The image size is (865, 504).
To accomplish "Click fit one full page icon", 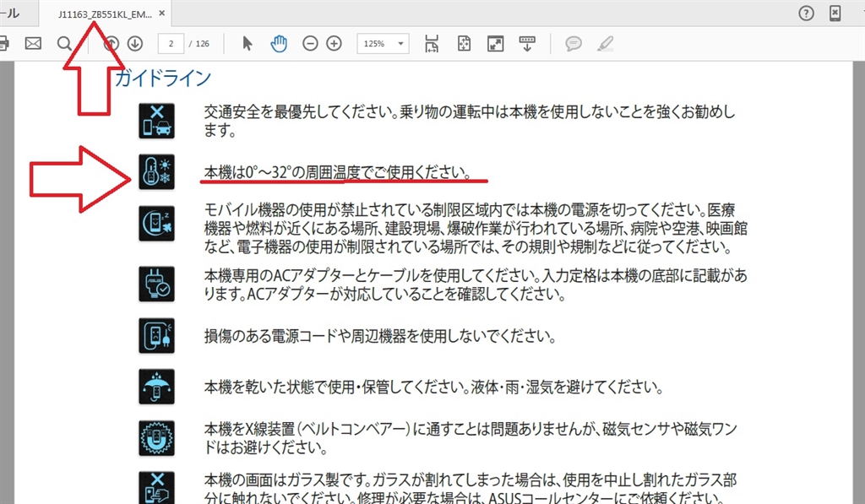I will 464,43.
